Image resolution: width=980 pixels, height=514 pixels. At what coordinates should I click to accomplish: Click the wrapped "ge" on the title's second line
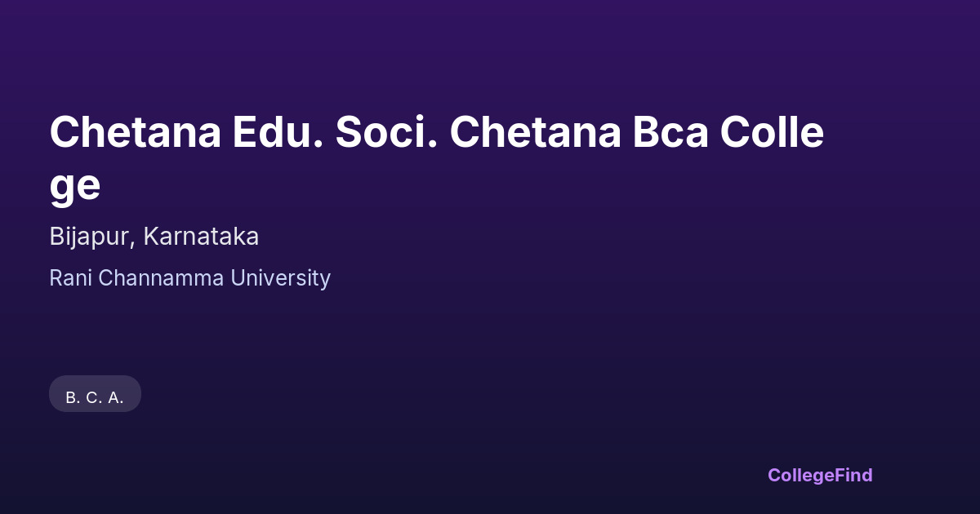75,186
